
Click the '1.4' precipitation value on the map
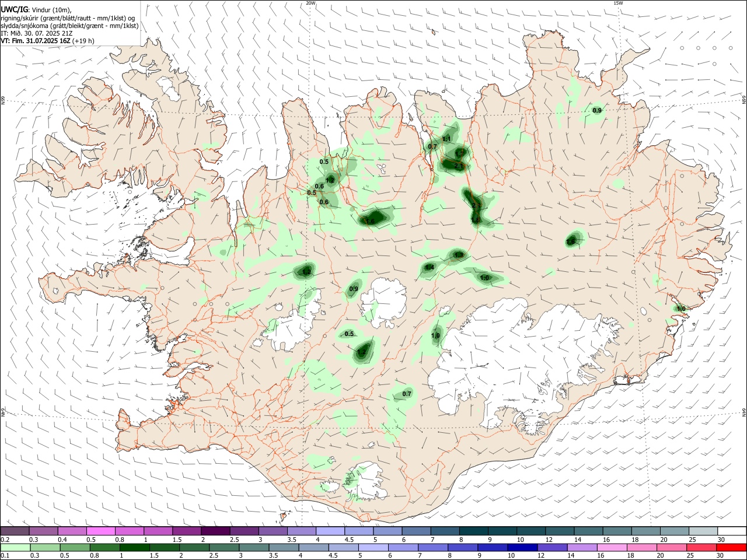(430, 267)
